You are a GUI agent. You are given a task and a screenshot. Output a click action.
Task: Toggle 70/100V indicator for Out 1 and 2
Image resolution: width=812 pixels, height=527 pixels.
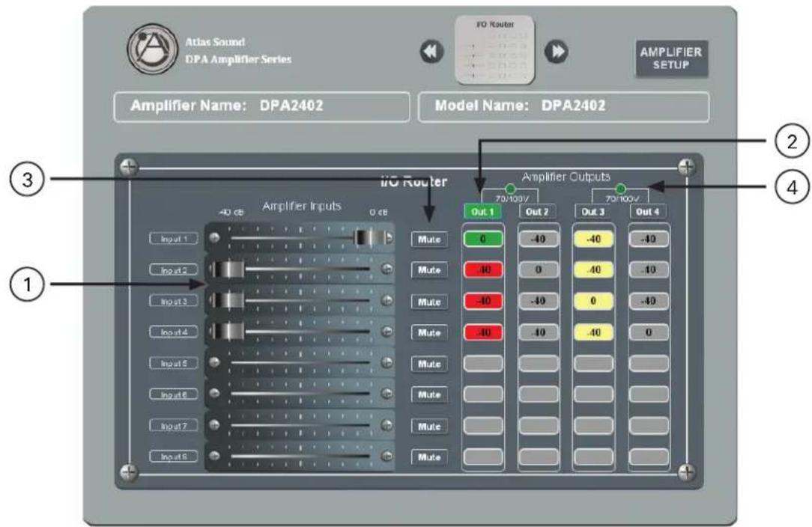(510, 189)
